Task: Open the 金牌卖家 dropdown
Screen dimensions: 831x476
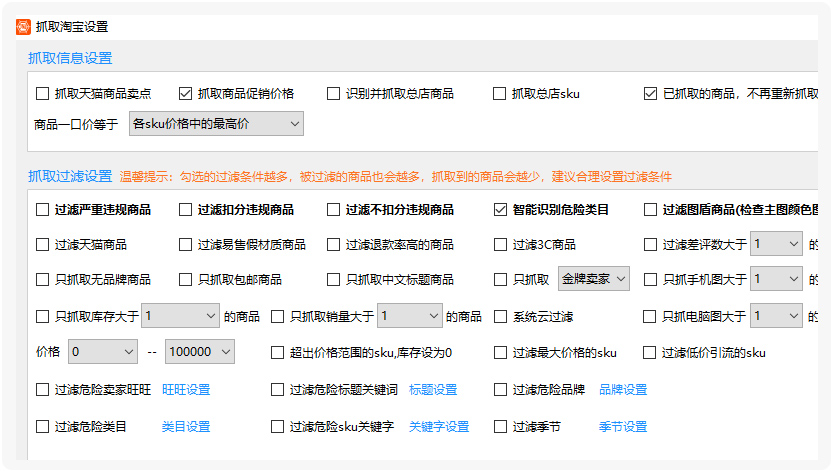Action: pos(594,279)
